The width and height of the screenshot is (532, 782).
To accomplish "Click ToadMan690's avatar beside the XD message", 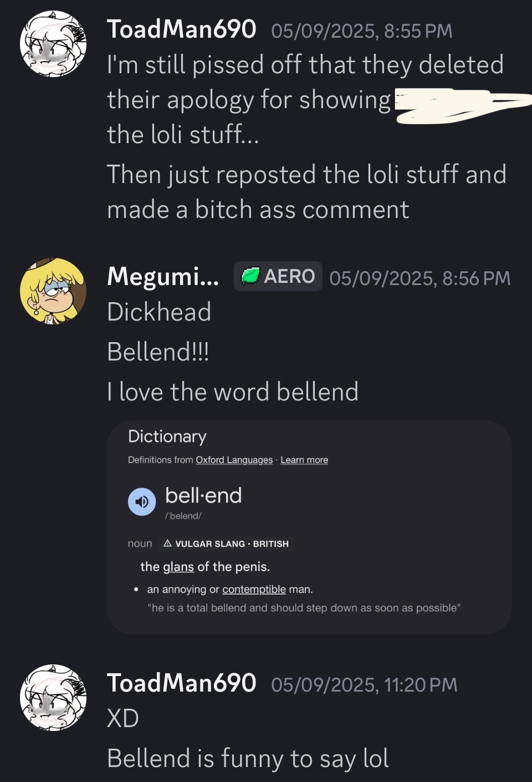I will 53,698.
